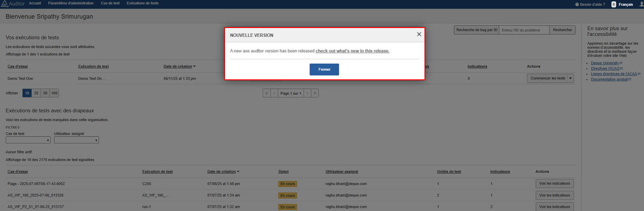Close the Nouvelle Version dialog with X
This screenshot has width=644, height=211.
419,35
